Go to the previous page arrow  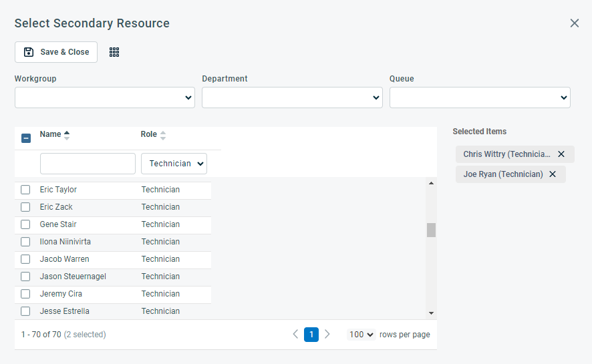click(x=295, y=334)
